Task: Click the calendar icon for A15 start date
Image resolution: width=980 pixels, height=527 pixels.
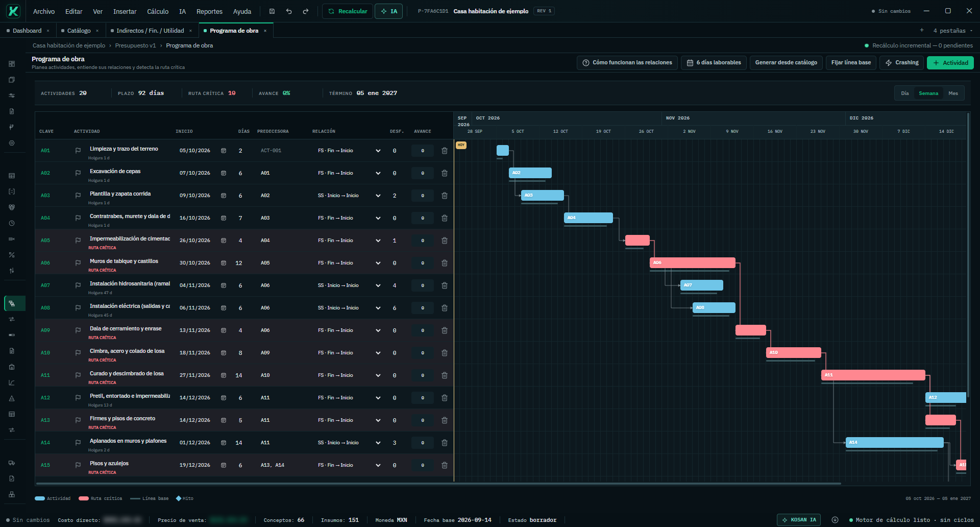Action: tap(224, 465)
